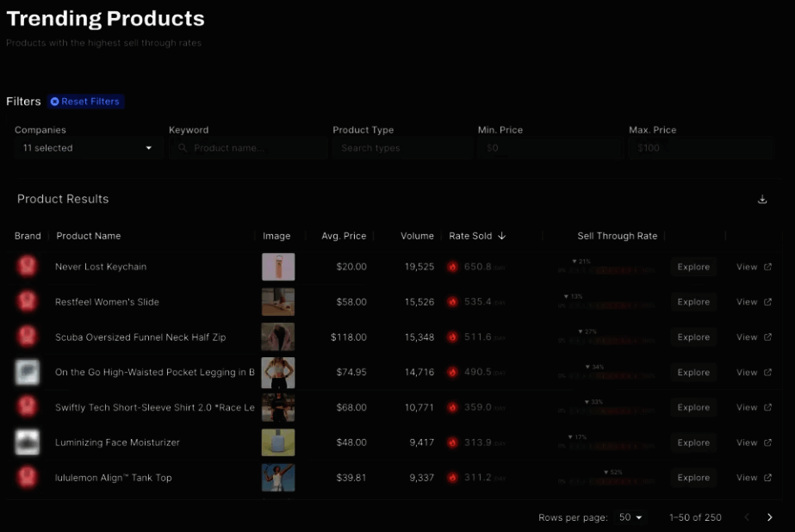Image resolution: width=795 pixels, height=532 pixels.
Task: Explore the Never Lost Keychain product
Action: point(693,267)
